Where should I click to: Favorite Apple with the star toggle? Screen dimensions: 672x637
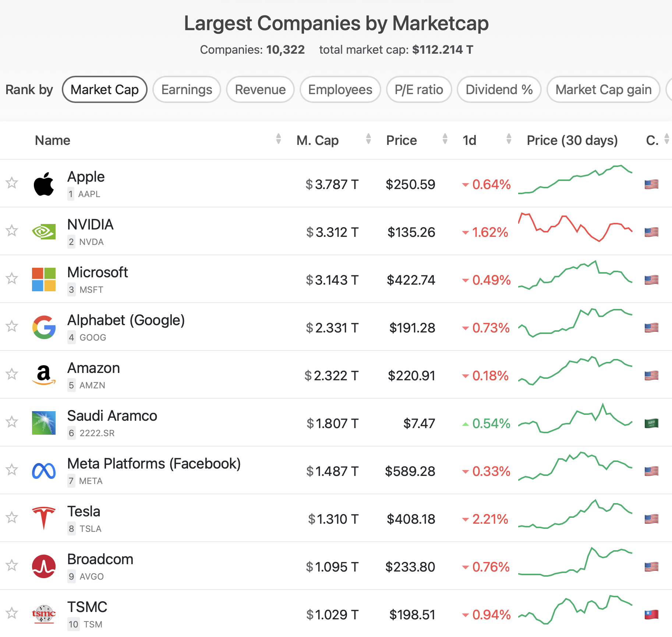pos(12,183)
